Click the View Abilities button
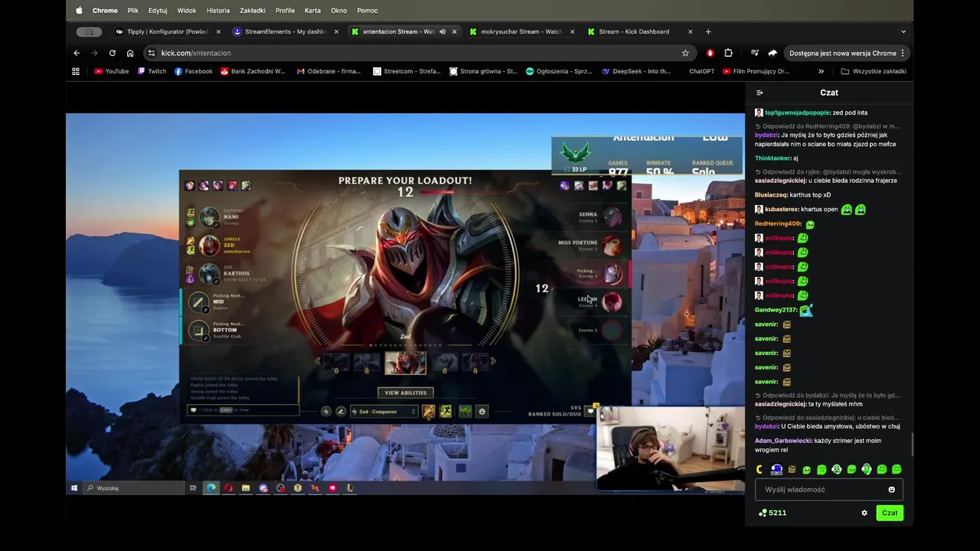Image resolution: width=980 pixels, height=551 pixels. [405, 393]
